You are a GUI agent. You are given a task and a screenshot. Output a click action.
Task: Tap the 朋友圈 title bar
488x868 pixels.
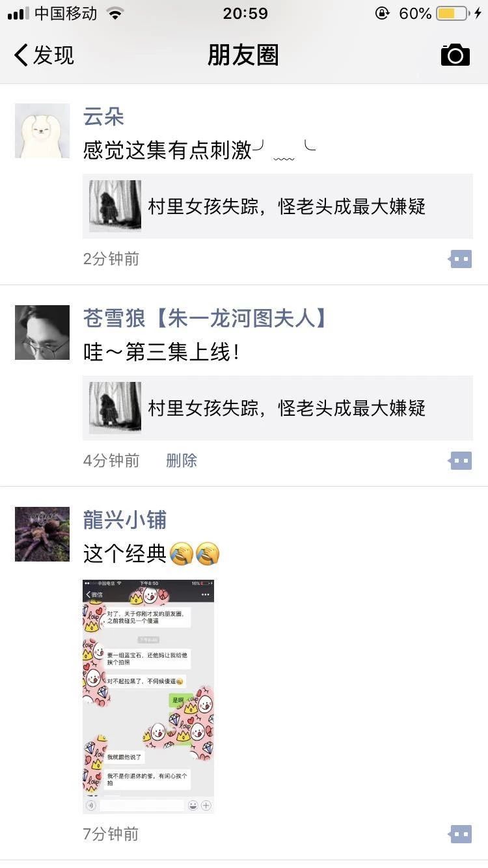243,55
